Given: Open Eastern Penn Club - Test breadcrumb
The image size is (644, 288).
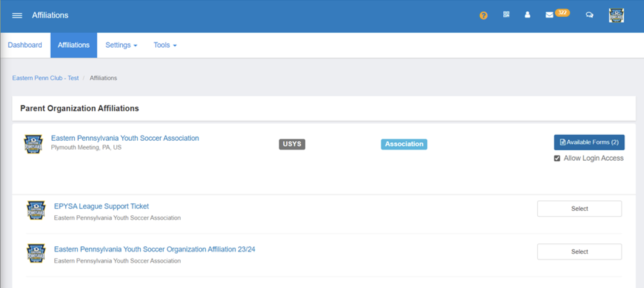Looking at the screenshot, I should point(45,78).
